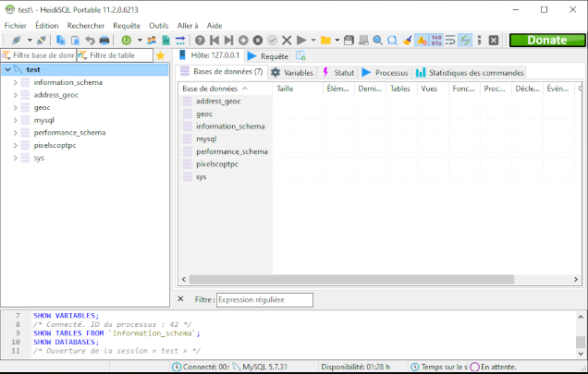Toggle the stop on errors warning icon
The image size is (588, 374).
point(422,40)
